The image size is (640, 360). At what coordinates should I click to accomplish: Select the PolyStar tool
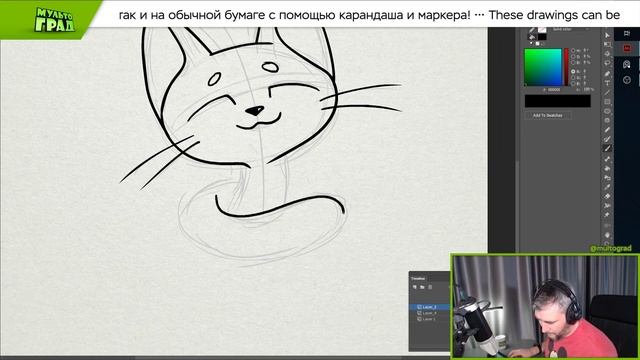(607, 120)
